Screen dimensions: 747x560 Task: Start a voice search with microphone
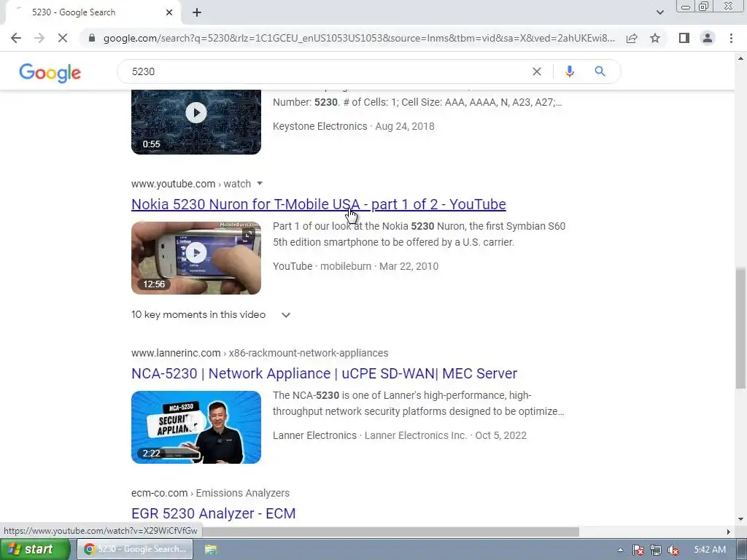[x=569, y=71]
